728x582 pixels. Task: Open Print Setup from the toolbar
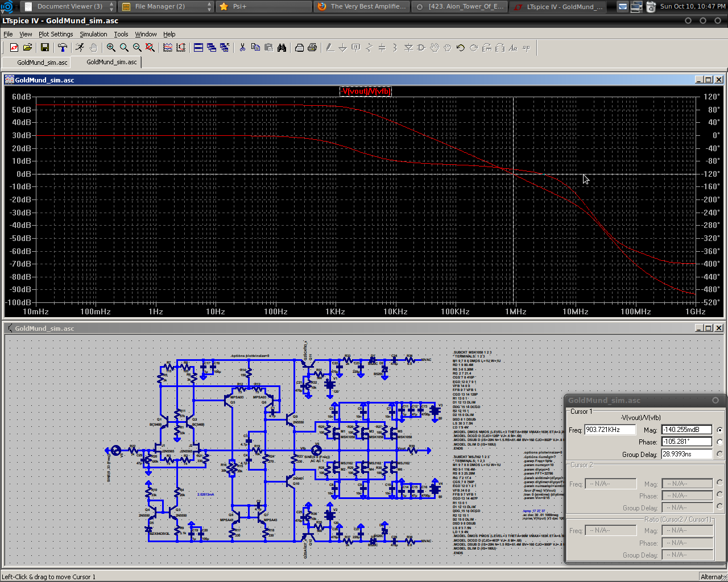pos(299,48)
